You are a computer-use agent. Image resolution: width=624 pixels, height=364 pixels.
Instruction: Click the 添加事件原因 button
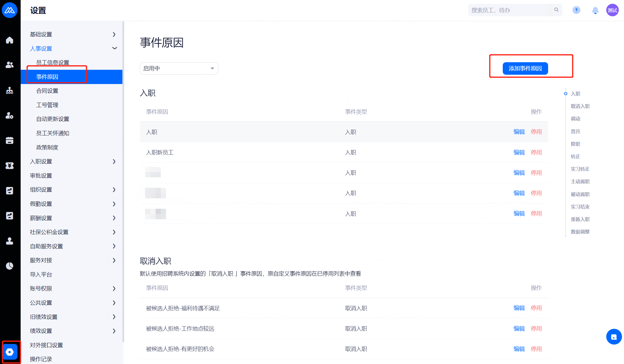[x=525, y=68]
